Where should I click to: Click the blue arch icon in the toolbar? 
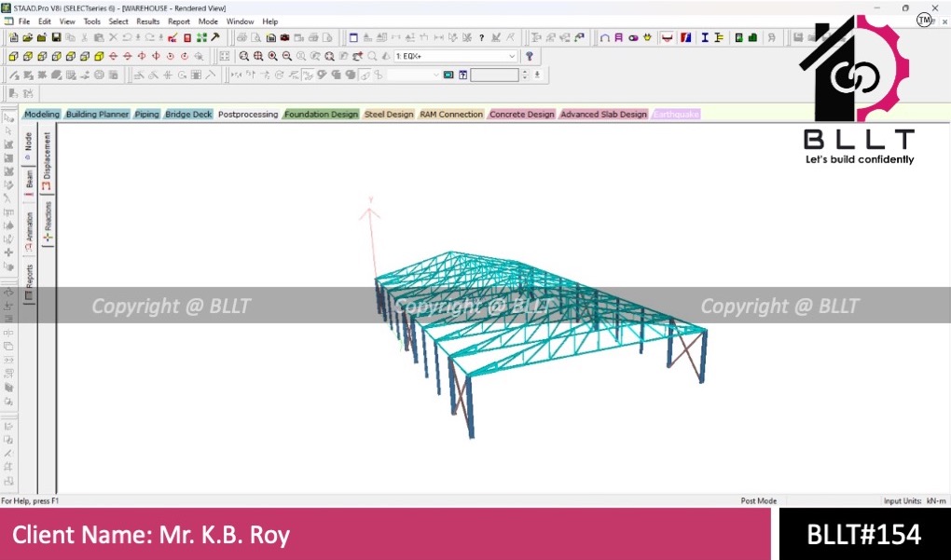coord(605,37)
